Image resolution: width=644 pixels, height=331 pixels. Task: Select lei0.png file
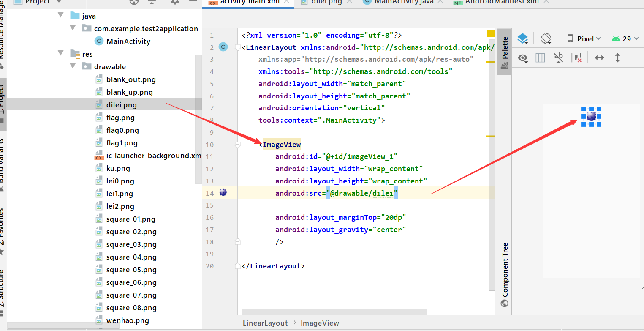pos(120,181)
